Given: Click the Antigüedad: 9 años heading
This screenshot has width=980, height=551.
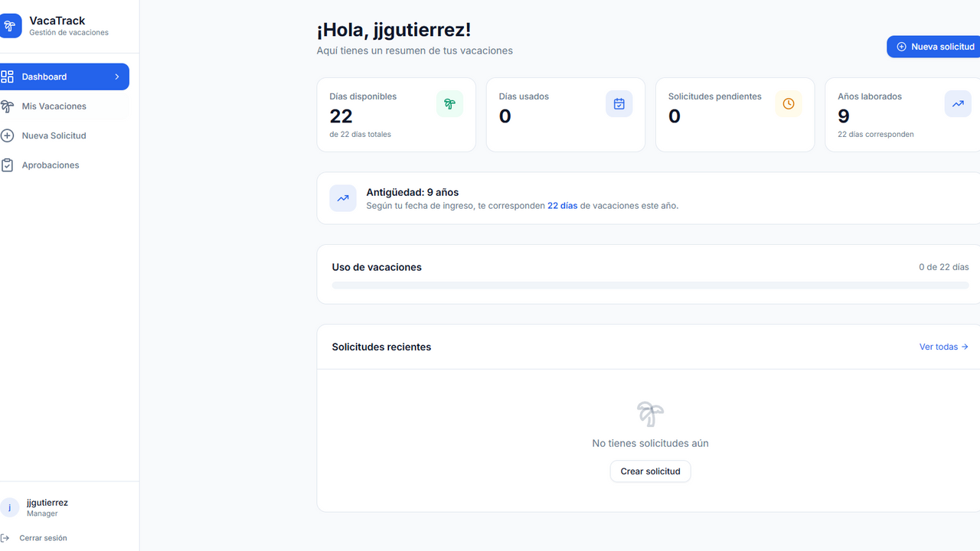Looking at the screenshot, I should [413, 192].
